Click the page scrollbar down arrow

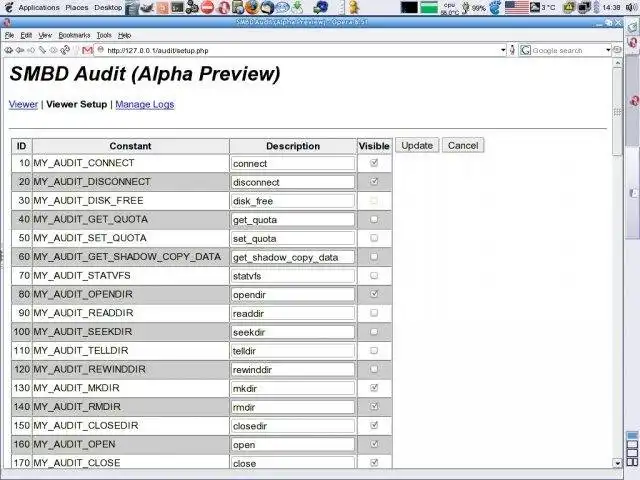(617, 463)
